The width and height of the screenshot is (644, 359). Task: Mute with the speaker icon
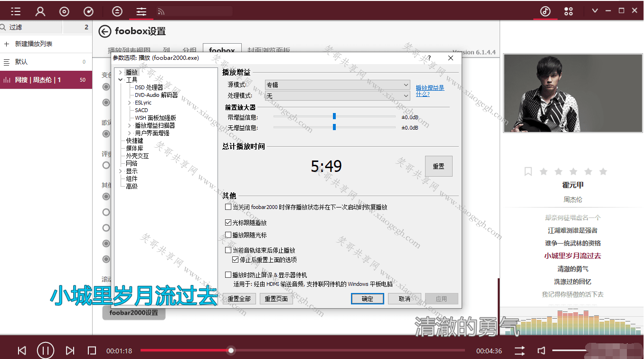tap(541, 350)
